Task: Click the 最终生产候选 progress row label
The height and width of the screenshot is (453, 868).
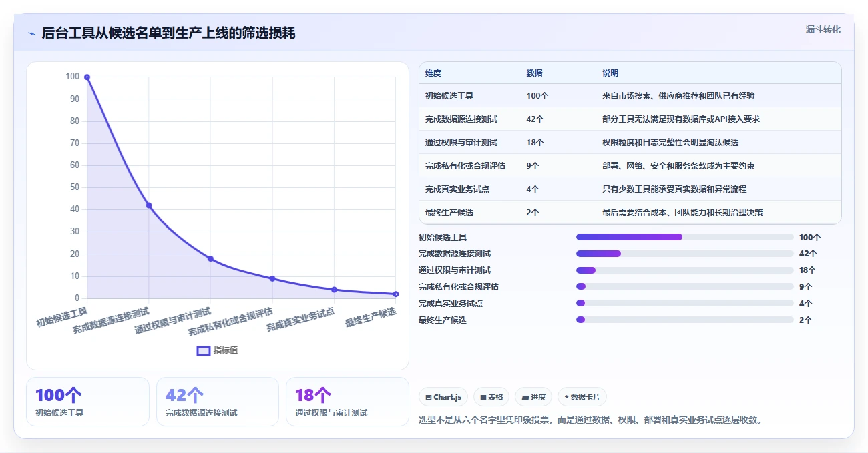Action: pos(443,320)
